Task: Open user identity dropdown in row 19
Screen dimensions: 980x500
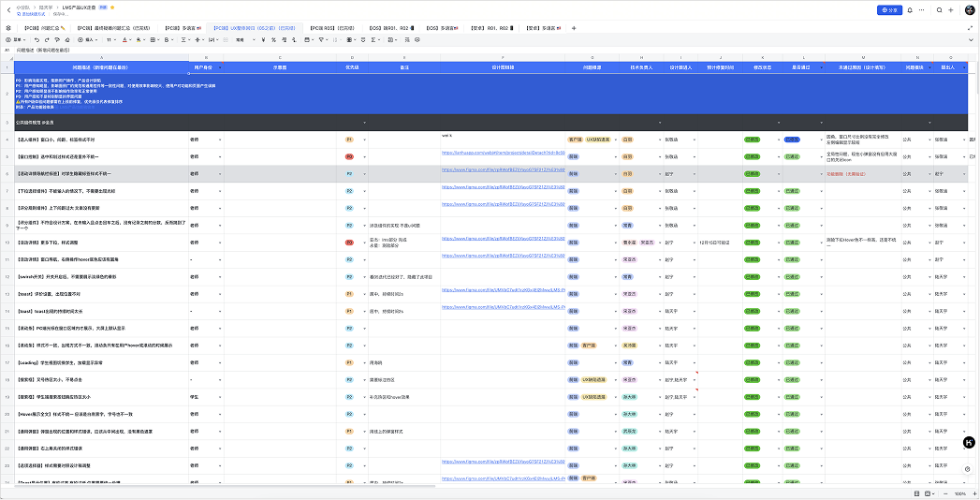Action: [x=220, y=397]
